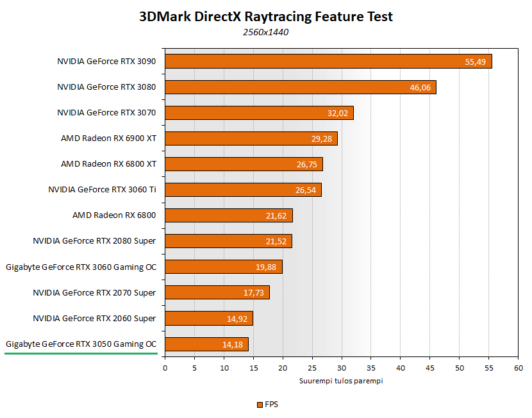The image size is (532, 418).
Task: Click the 21,52 value on the RTX 2080 Super bar
Action: [276, 242]
